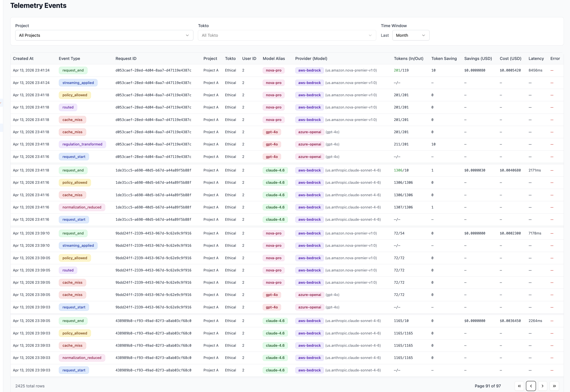Click the 1306/10 tokens value
The width and height of the screenshot is (570, 392).
tap(401, 170)
